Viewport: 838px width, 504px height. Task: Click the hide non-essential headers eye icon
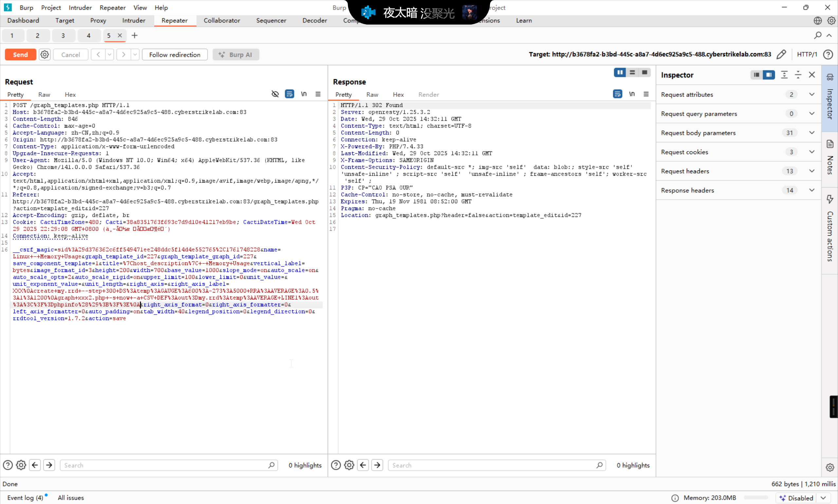click(275, 94)
